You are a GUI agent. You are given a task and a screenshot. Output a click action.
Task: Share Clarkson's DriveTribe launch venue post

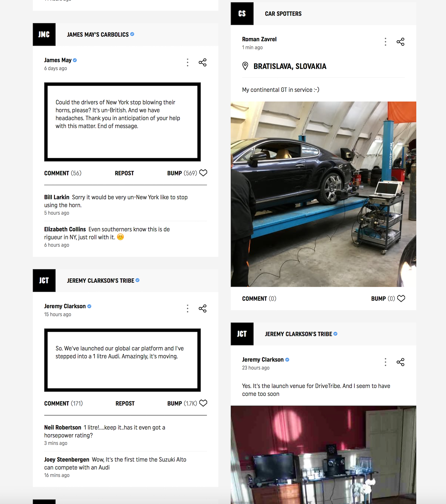click(x=401, y=362)
